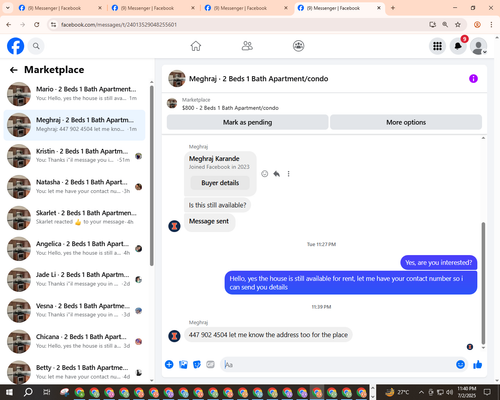500x400 pixels.
Task: Click the conversation header Meghraj title
Action: point(258,79)
